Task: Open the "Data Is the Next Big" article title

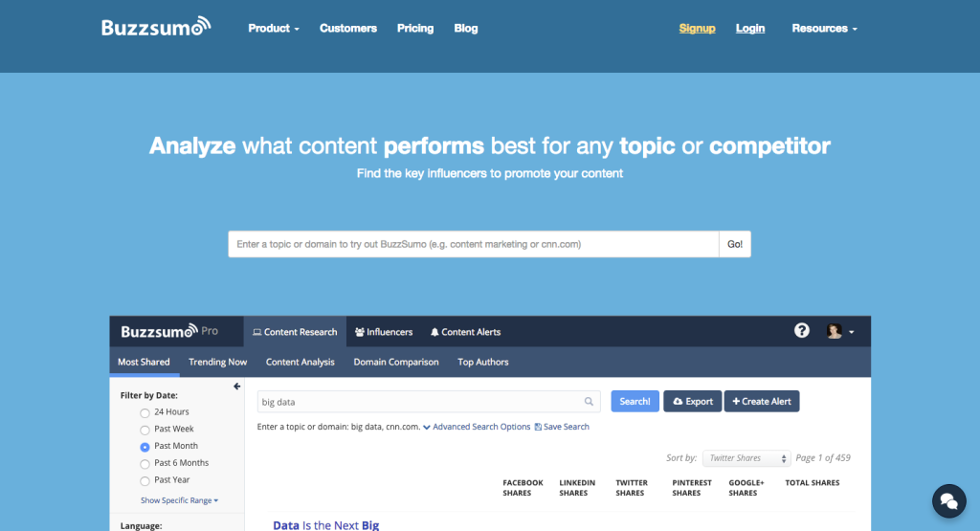Action: point(325,524)
